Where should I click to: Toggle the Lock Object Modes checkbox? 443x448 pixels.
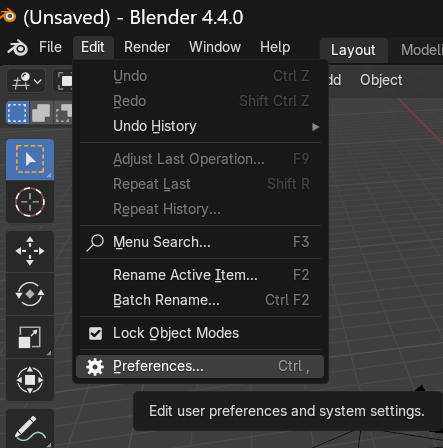(x=95, y=333)
